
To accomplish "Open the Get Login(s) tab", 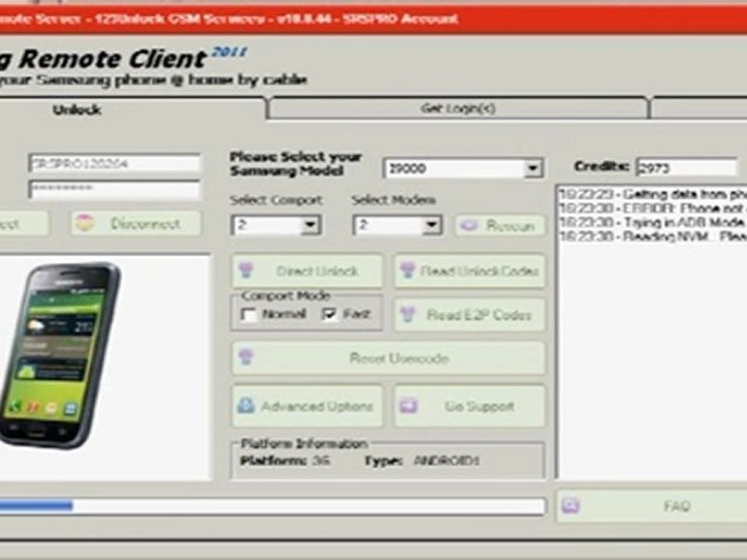I will (458, 108).
